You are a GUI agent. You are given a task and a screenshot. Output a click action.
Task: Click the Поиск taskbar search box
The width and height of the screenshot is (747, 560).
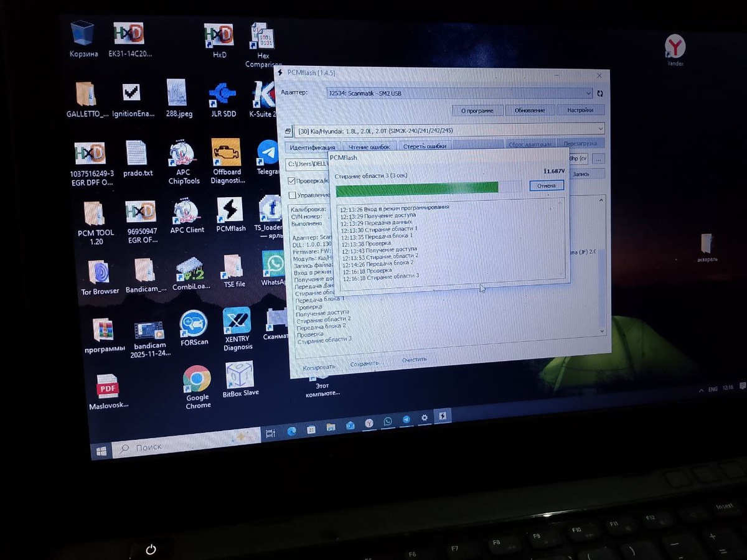[x=186, y=442]
